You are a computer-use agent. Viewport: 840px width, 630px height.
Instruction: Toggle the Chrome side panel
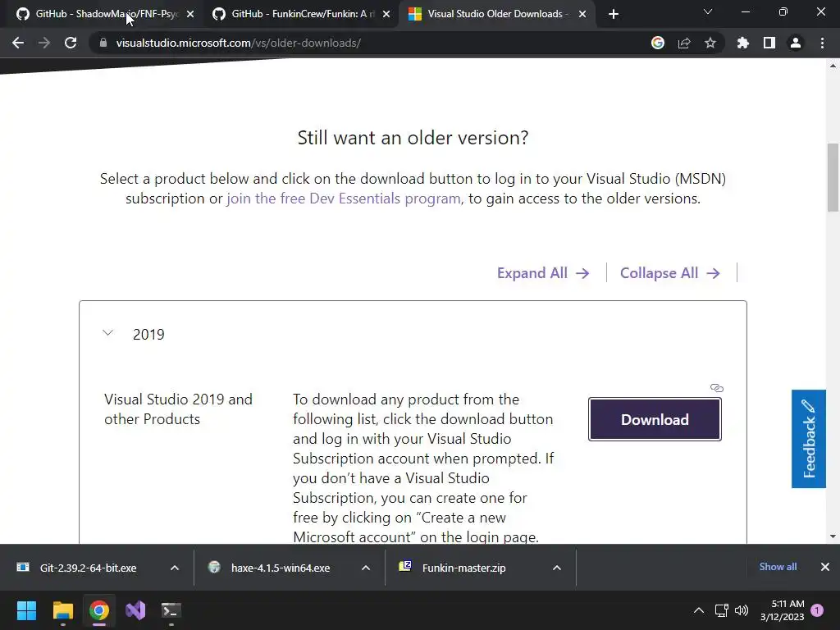coord(769,43)
